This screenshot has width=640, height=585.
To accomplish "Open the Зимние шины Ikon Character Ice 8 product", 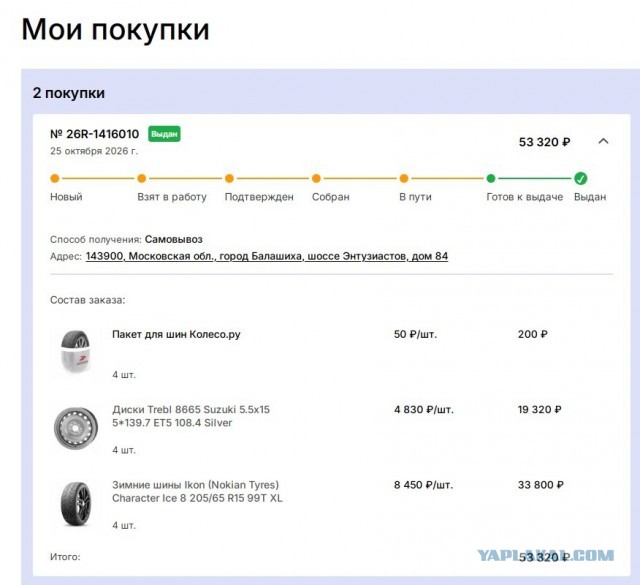I will coord(197,492).
